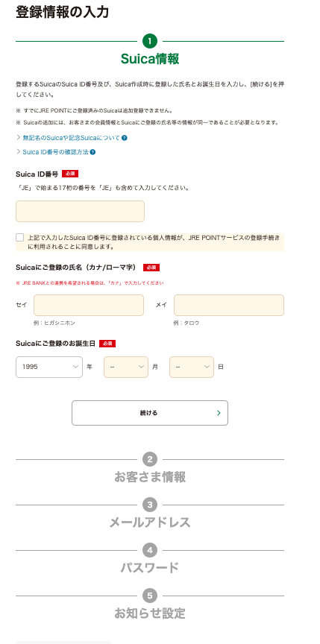Viewport: 320px width, 644px height.
Task: Click the 続ける button
Action: tap(150, 413)
